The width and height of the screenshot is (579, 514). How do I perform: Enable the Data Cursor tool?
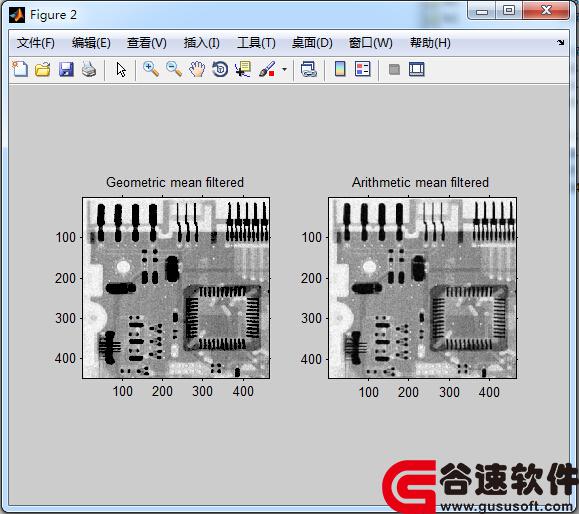(x=243, y=69)
